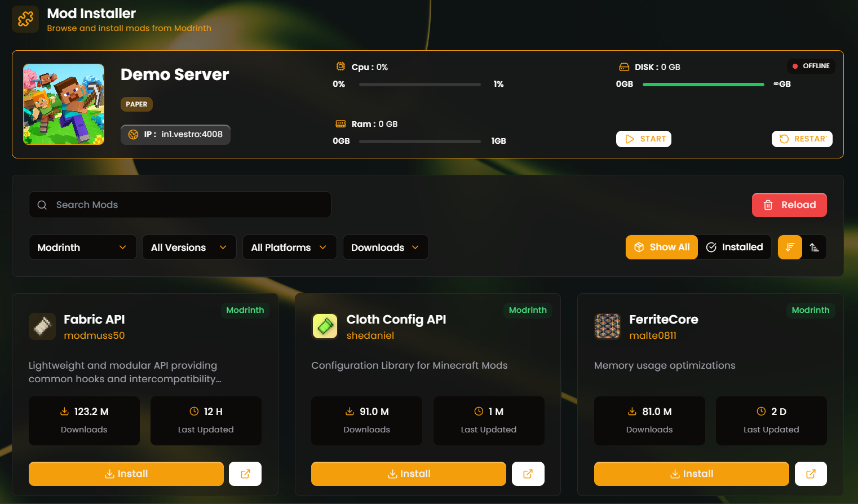The width and height of the screenshot is (858, 504).
Task: Click the FerriteCore mod icon
Action: click(x=607, y=326)
